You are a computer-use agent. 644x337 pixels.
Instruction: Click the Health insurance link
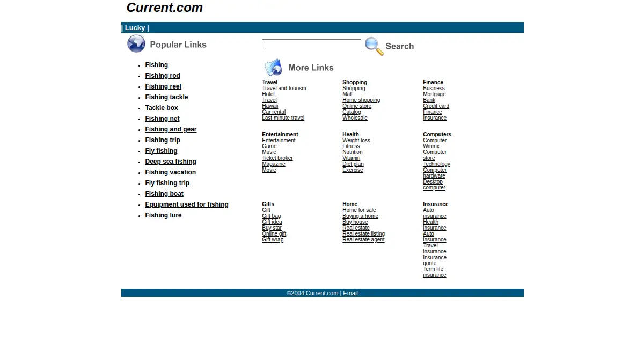tap(434, 225)
